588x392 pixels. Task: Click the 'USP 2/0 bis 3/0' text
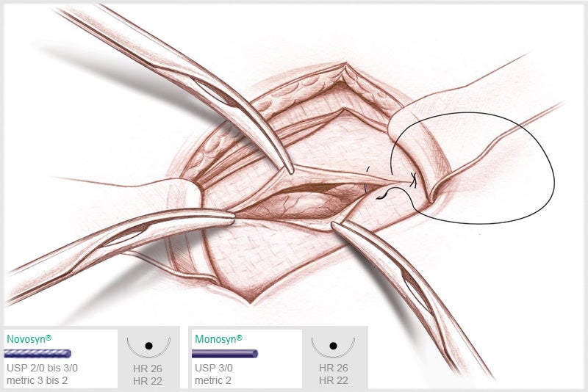click(x=43, y=368)
